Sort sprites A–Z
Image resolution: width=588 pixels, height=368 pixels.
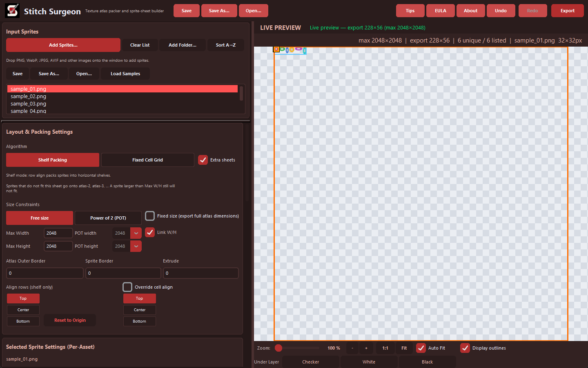226,45
